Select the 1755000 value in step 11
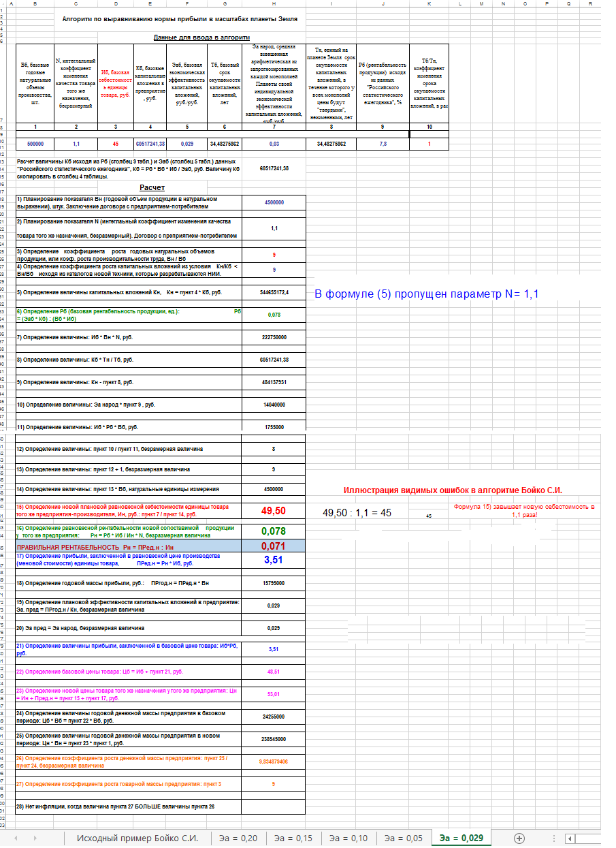This screenshot has width=616, height=848. (274, 427)
